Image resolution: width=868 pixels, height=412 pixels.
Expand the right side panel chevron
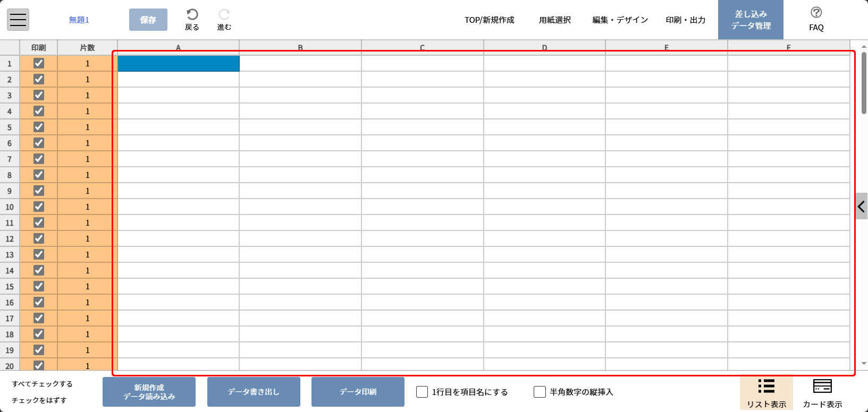click(x=861, y=207)
